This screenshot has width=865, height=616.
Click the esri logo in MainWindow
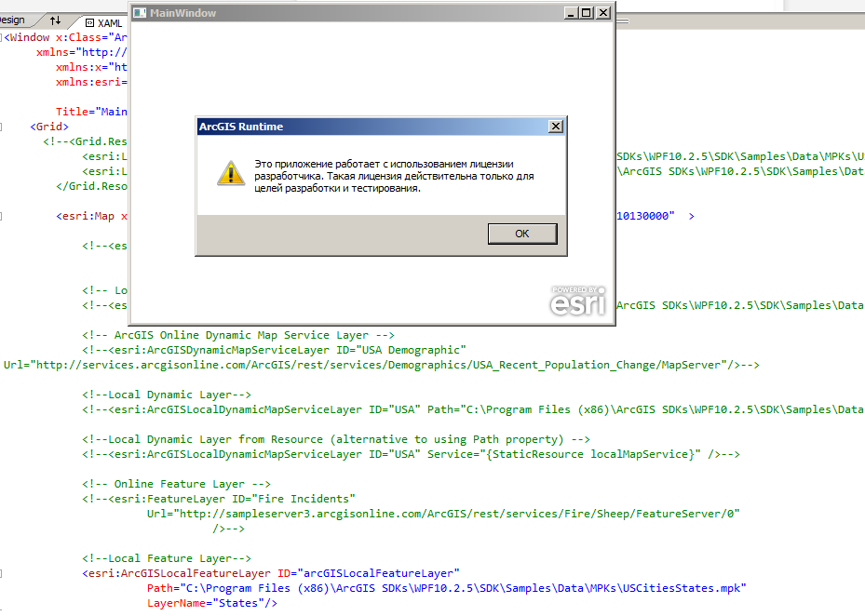tap(577, 301)
